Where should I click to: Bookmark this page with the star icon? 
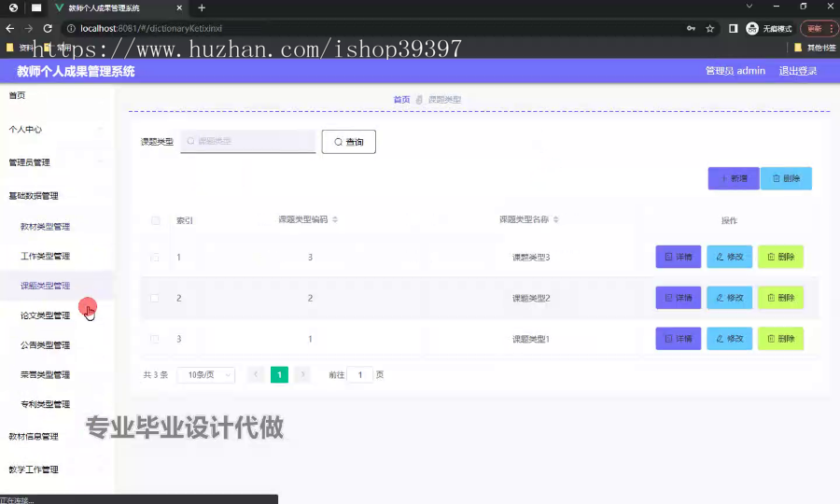[x=710, y=28]
